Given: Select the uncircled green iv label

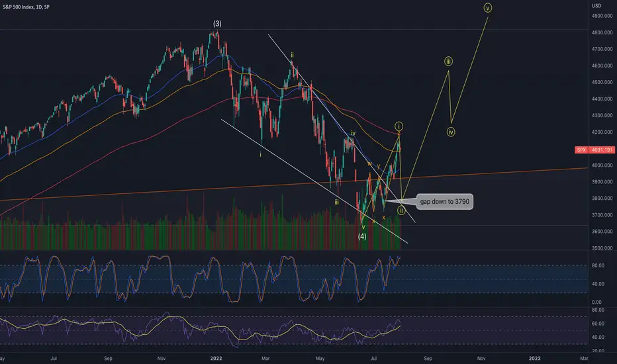Looking at the screenshot, I should (353, 134).
